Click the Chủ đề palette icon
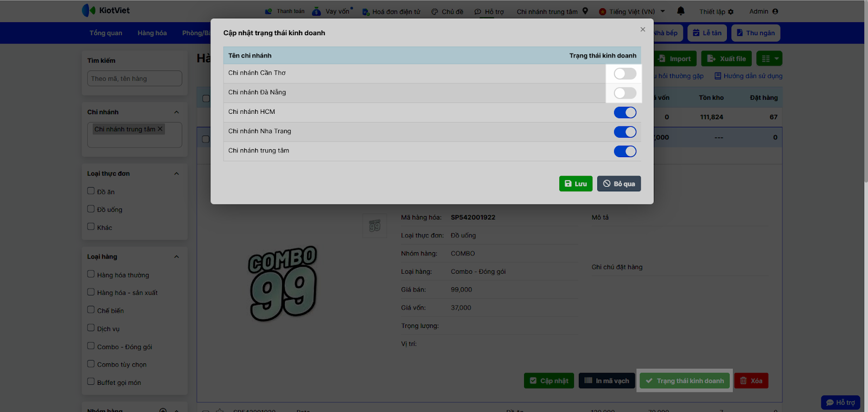 435,12
